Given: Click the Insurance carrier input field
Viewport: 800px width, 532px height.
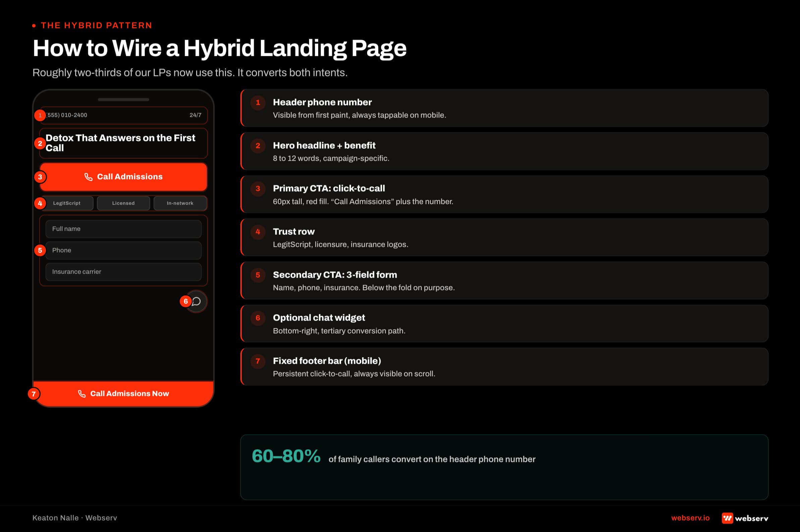Looking at the screenshot, I should pos(123,272).
